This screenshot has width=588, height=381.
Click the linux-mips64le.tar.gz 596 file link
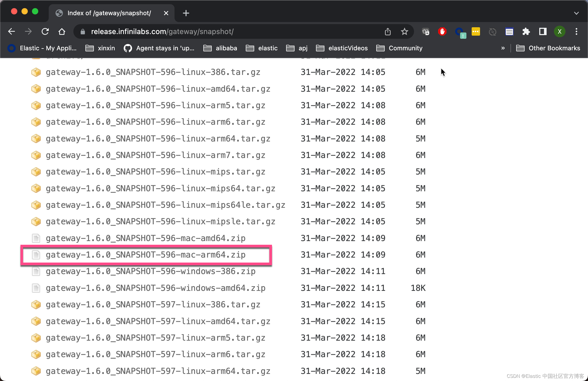pyautogui.click(x=165, y=205)
